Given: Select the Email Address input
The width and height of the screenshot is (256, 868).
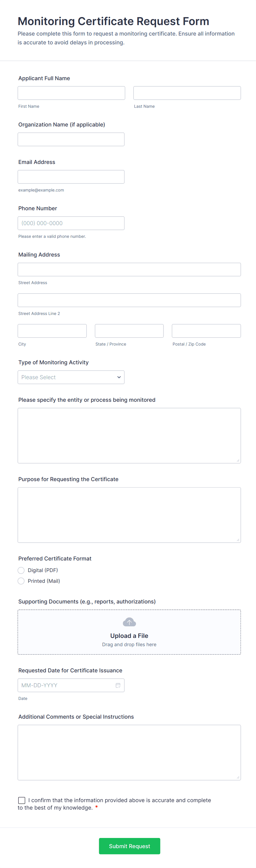Looking at the screenshot, I should pos(71,177).
